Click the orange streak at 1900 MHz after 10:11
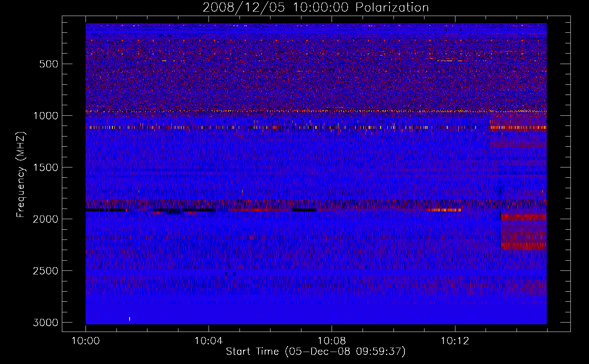Screen dimensions: 589x364 443,210
